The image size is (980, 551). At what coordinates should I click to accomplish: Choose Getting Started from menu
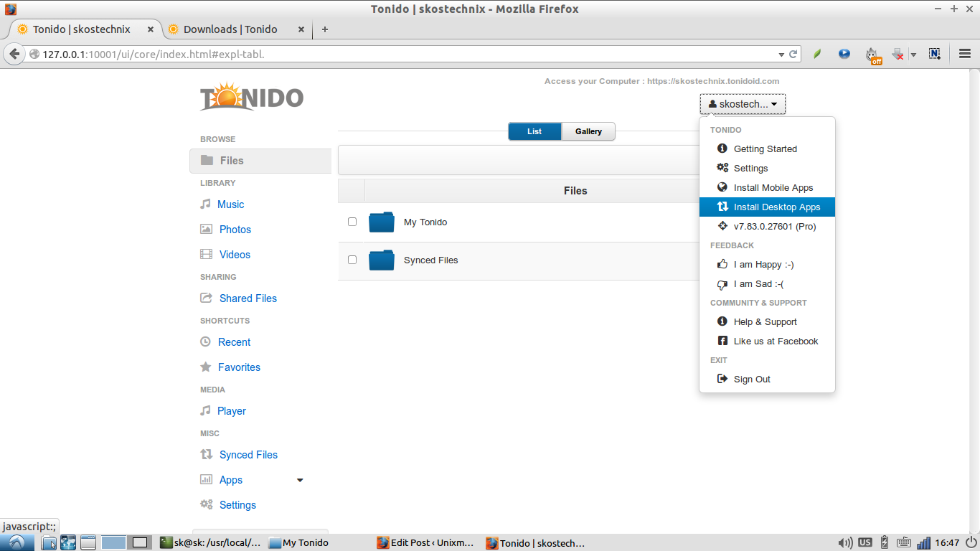tap(767, 149)
